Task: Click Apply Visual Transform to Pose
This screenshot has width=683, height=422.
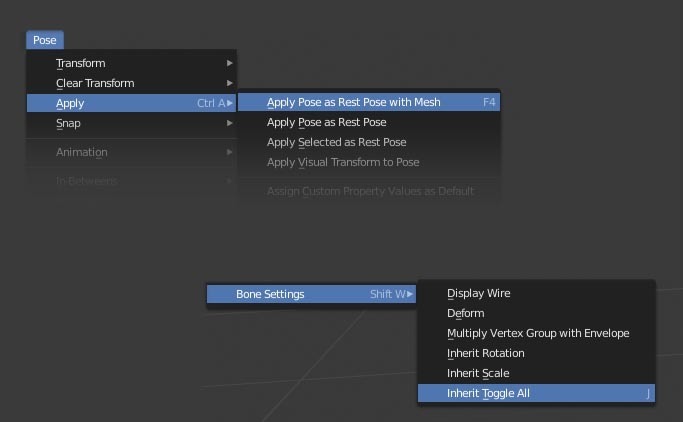Action: point(343,162)
